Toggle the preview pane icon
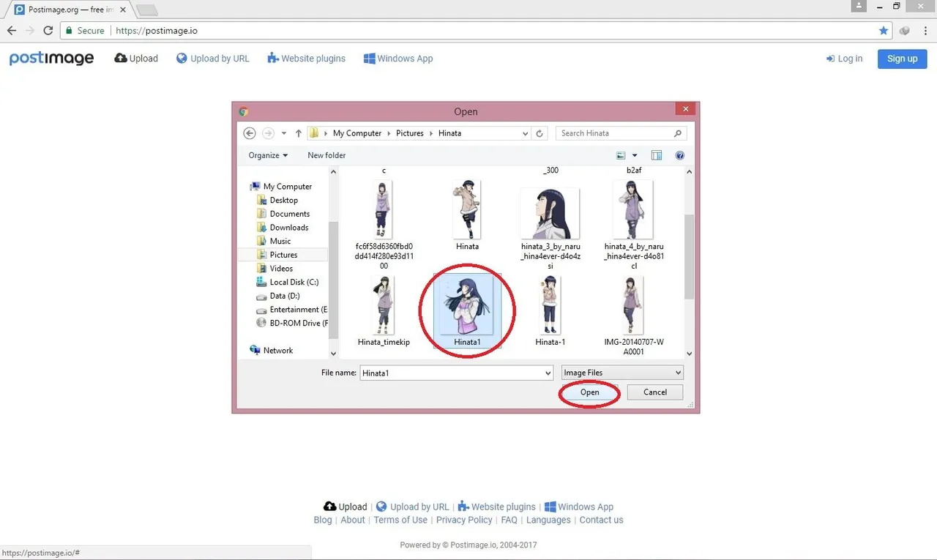The width and height of the screenshot is (937, 560). tap(657, 155)
